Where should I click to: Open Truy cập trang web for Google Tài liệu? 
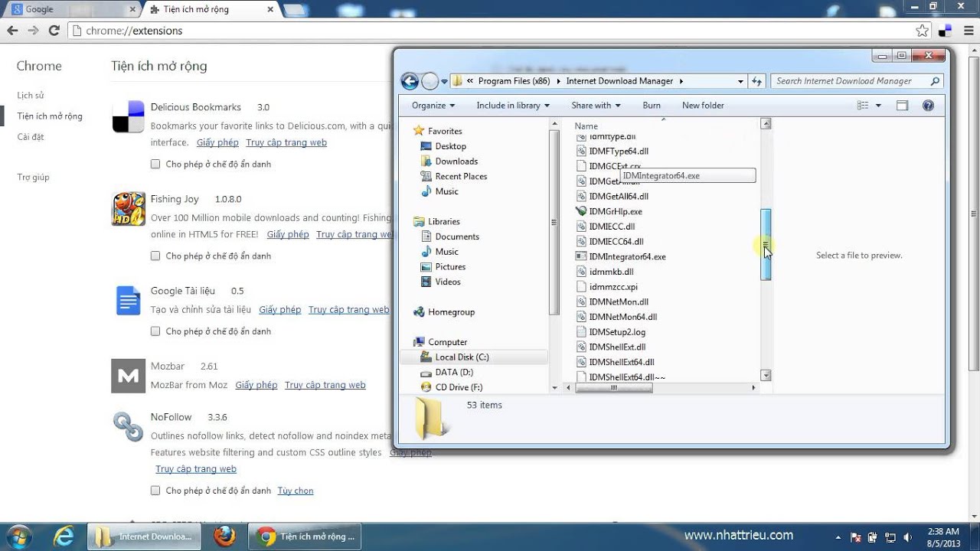(x=348, y=310)
